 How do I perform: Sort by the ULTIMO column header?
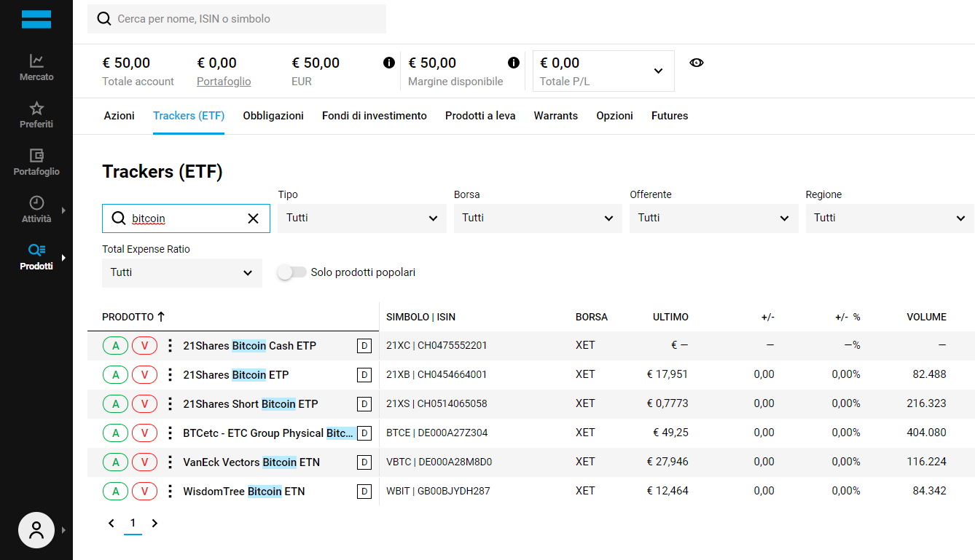tap(670, 317)
